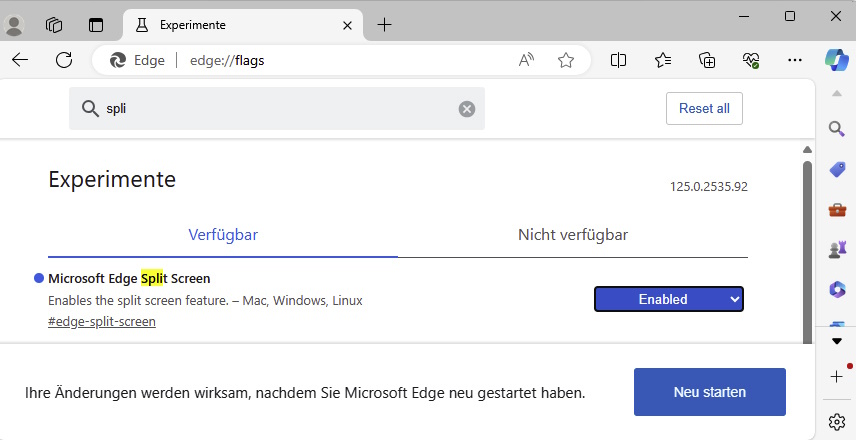The height and width of the screenshot is (440, 856).
Task: Click the Experimente heading
Action: pyautogui.click(x=112, y=179)
